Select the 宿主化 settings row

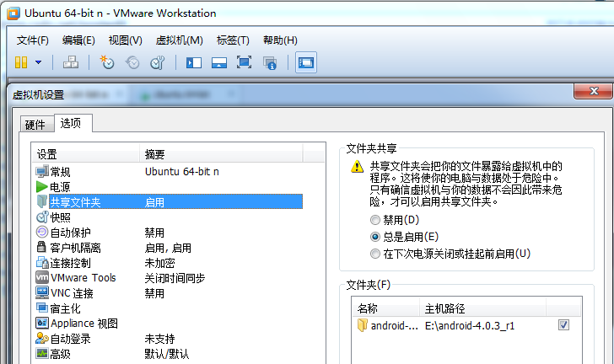169,308
